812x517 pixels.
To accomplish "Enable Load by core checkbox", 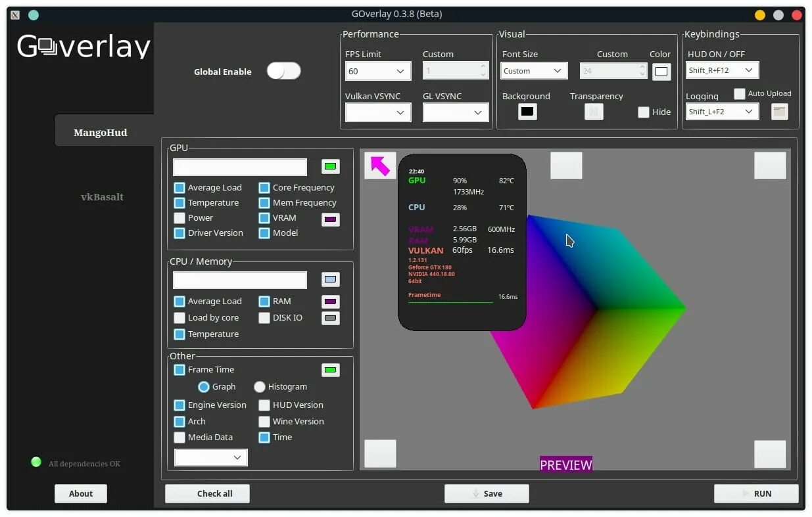I will pyautogui.click(x=179, y=317).
